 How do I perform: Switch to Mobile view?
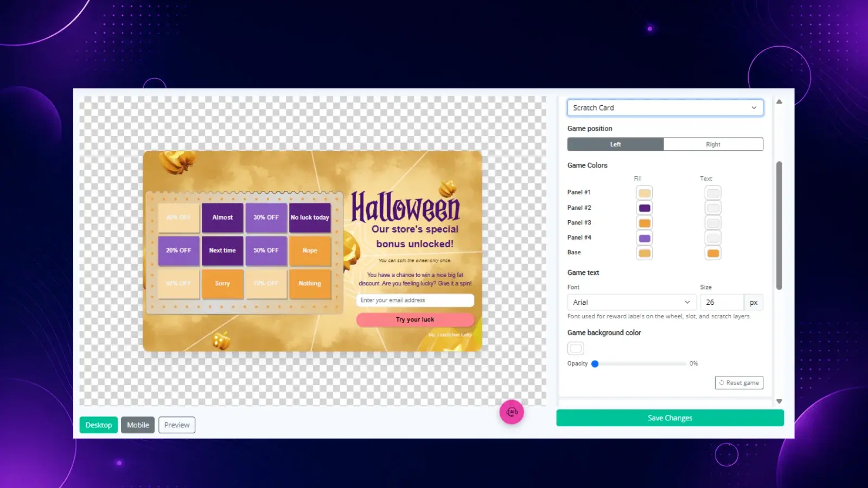(138, 425)
